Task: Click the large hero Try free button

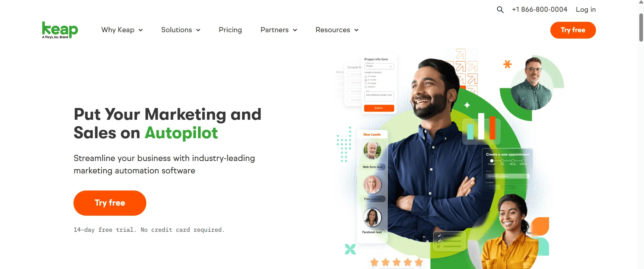Action: tap(110, 203)
